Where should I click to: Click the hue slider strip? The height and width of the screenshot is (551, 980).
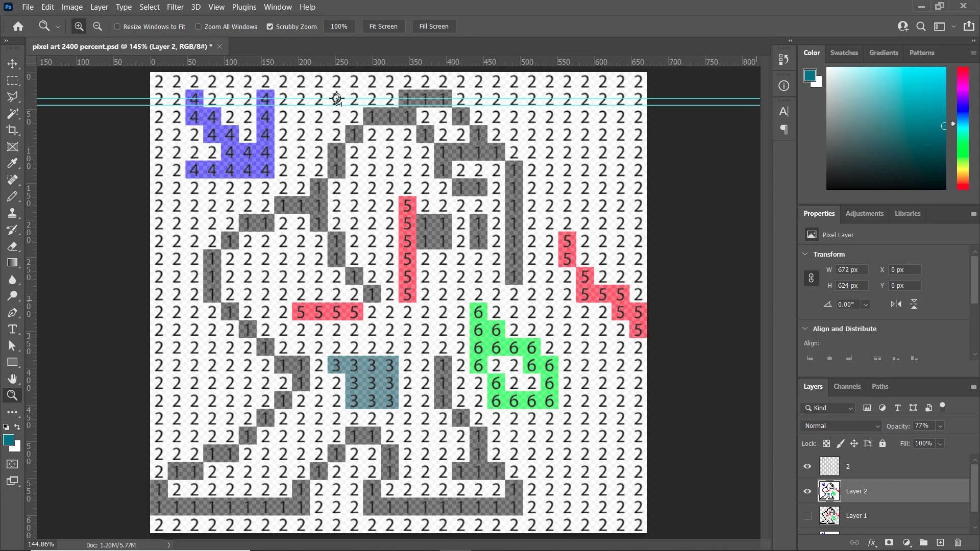[963, 128]
